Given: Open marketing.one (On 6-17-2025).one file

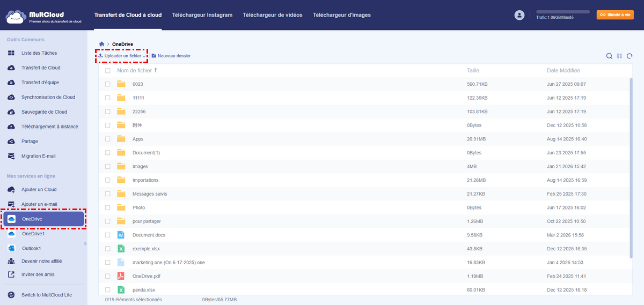Looking at the screenshot, I should coord(169,263).
